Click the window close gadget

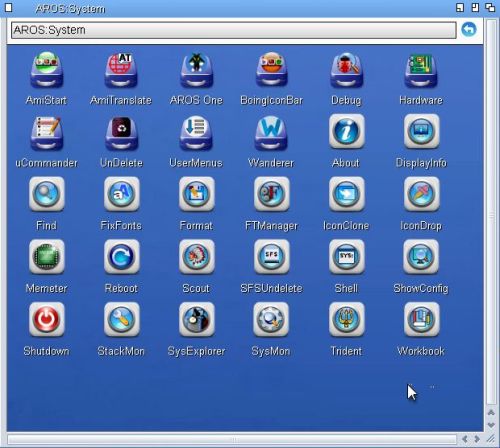click(x=8, y=8)
